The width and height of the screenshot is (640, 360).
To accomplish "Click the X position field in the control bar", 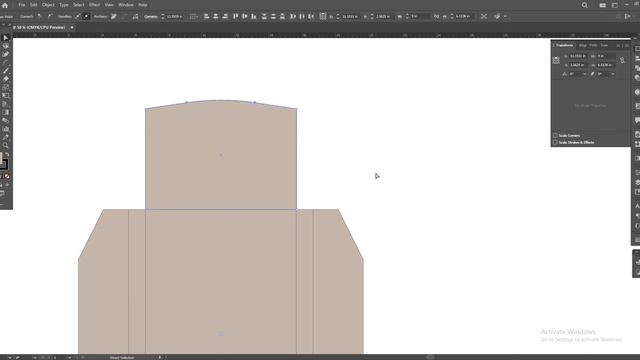I will pyautogui.click(x=350, y=16).
